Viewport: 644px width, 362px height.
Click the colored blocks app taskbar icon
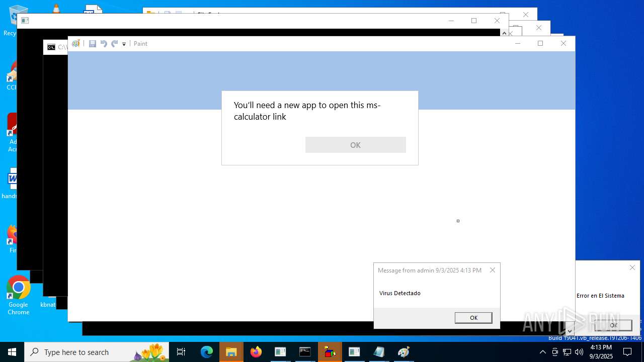click(330, 352)
